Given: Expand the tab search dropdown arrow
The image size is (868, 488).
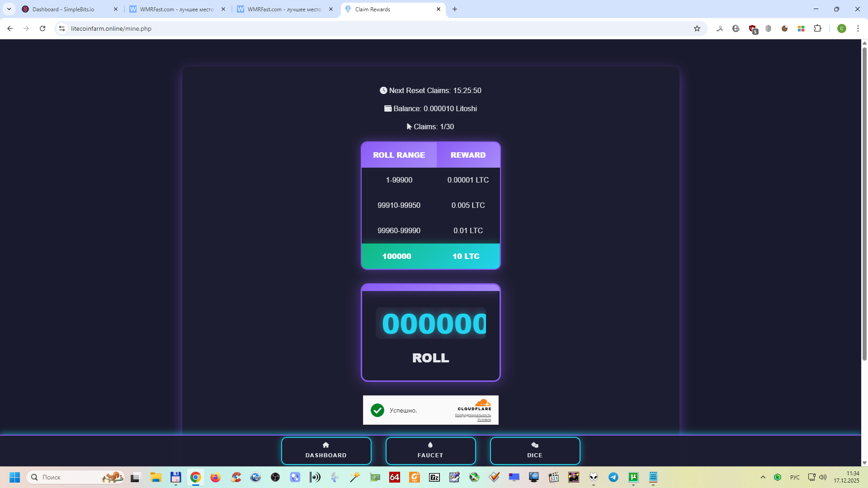Looking at the screenshot, I should click(9, 9).
